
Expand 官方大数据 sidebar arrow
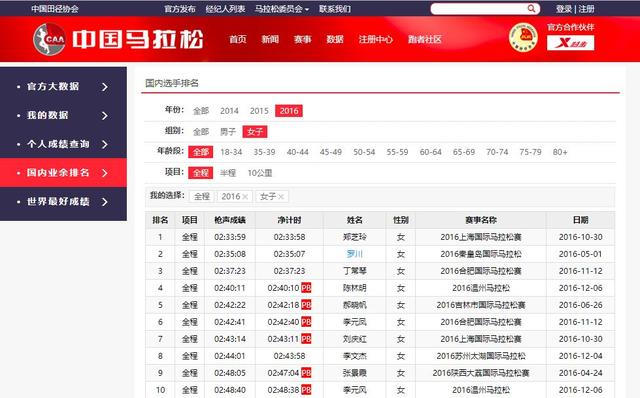tap(105, 87)
